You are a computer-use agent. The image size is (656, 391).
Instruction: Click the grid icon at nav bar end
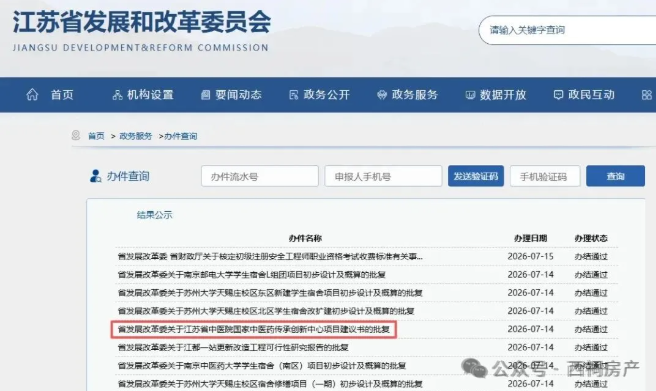(647, 95)
